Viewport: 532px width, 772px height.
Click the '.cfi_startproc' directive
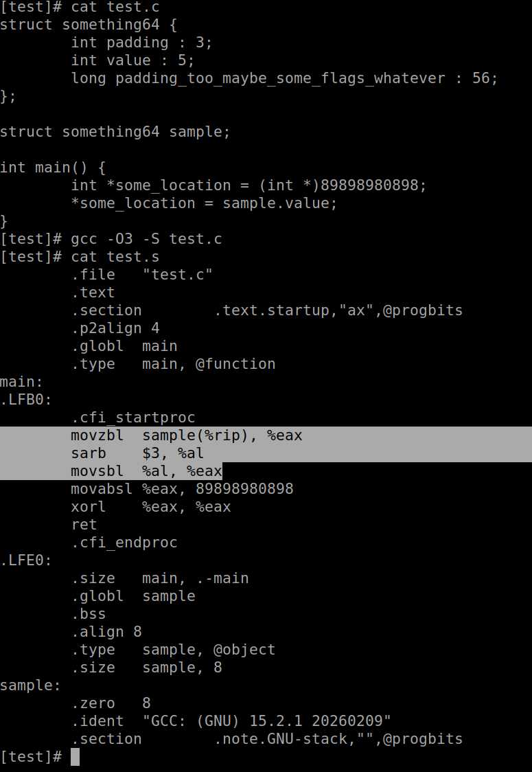pos(132,418)
